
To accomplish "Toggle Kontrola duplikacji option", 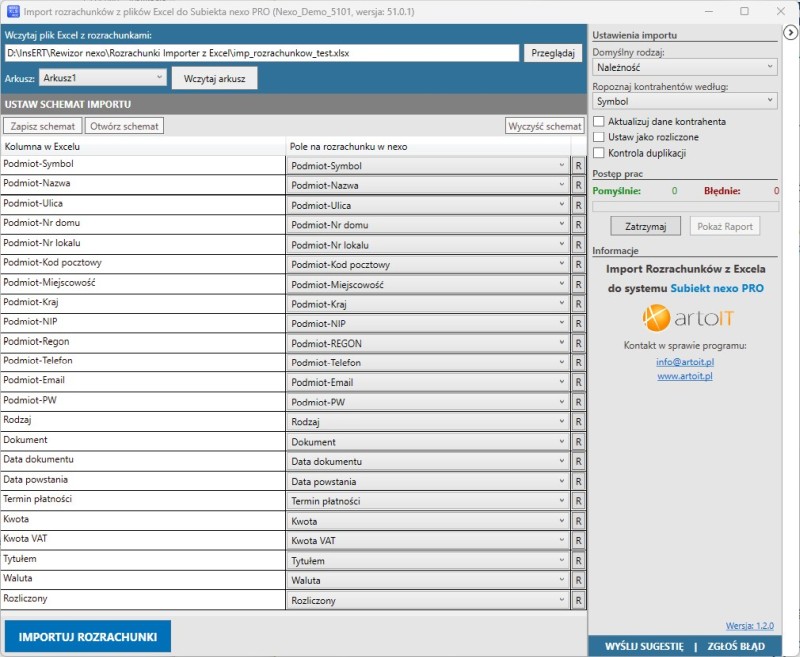I will tap(599, 153).
